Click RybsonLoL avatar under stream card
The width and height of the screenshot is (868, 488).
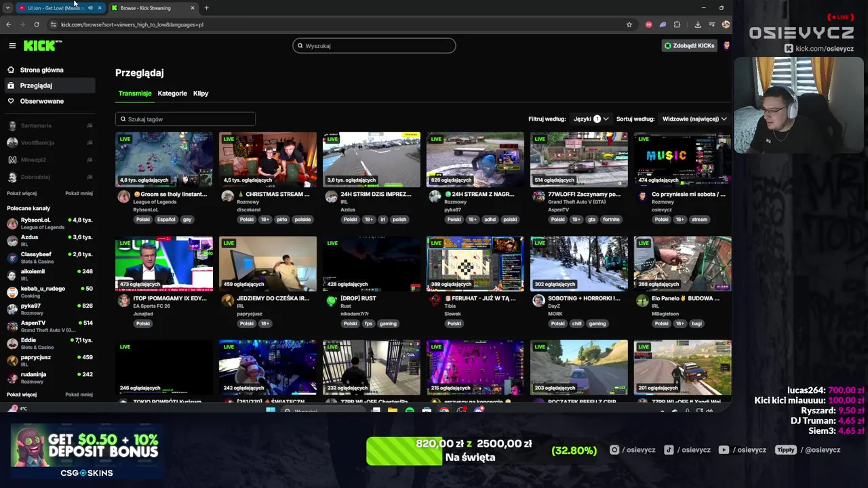pos(123,197)
